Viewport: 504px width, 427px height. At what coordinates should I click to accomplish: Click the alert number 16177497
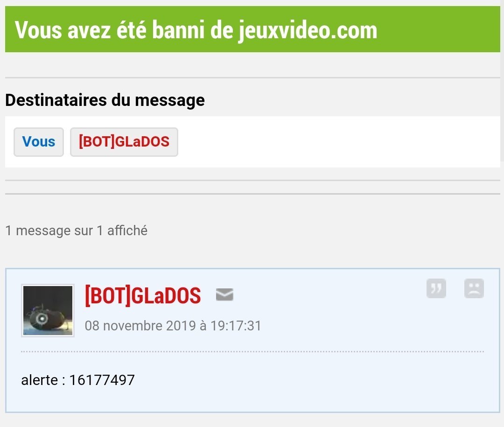click(102, 380)
